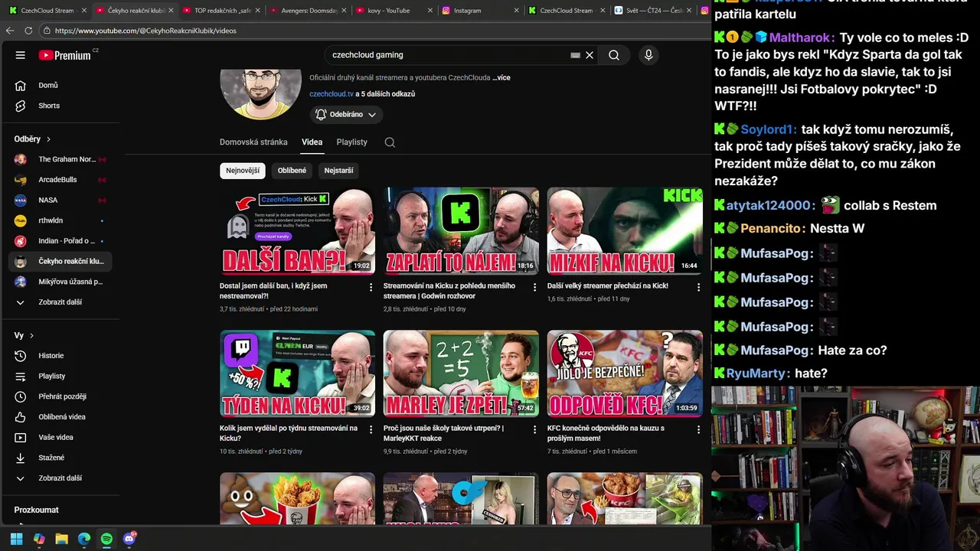Open options menu for 'Další velký streamer' video
This screenshot has height=551, width=980.
point(698,287)
